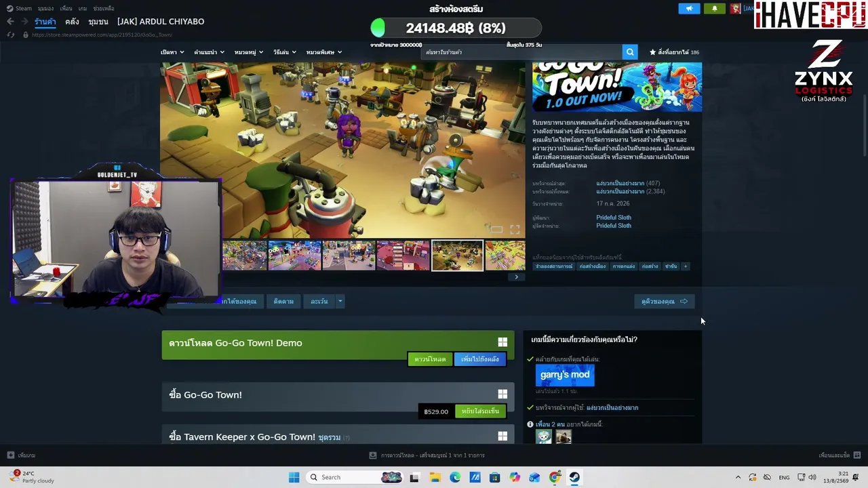Click หยิบใส่รถเข็น for Go-Go Town
The width and height of the screenshot is (868, 488).
click(480, 411)
